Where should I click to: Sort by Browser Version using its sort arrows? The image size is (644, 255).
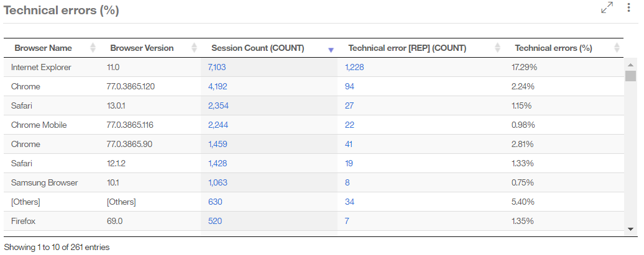(x=194, y=48)
